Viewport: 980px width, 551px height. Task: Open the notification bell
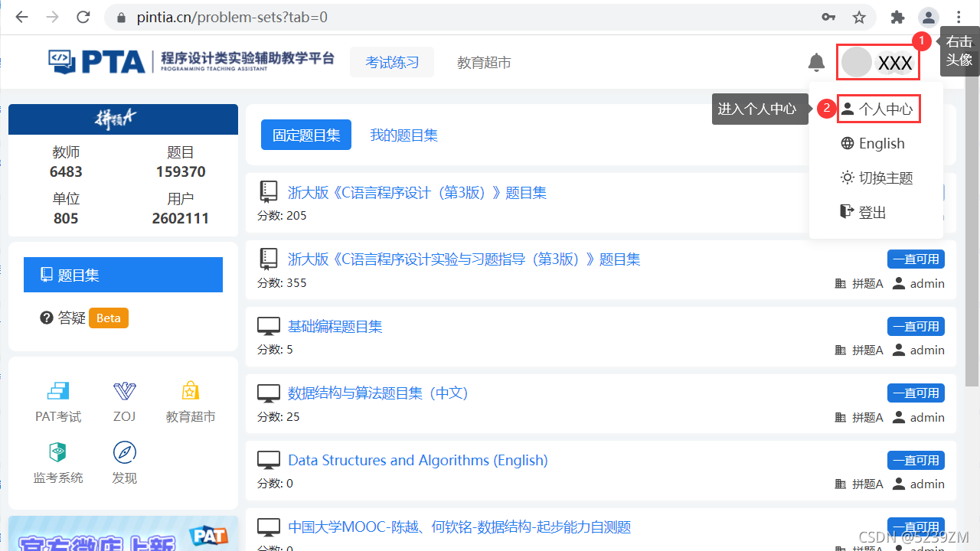(815, 63)
